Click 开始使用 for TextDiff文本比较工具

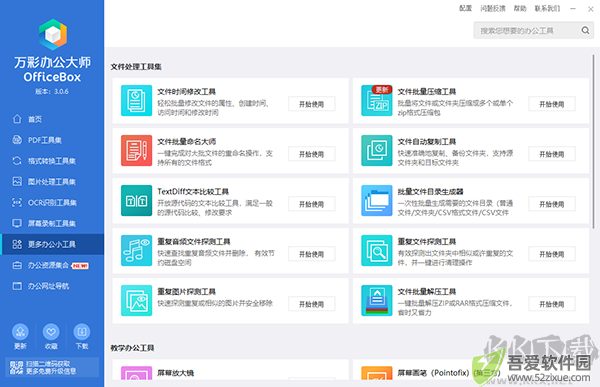pos(311,204)
